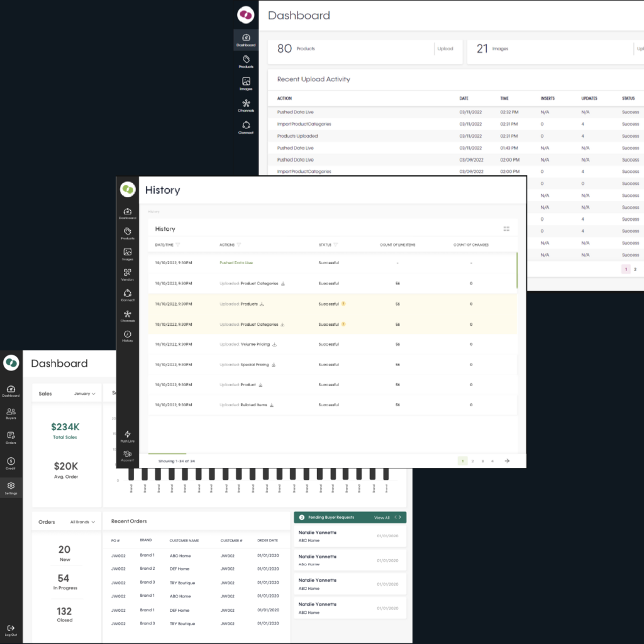Expand the All Brands orders dropdown
Image resolution: width=644 pixels, height=644 pixels.
point(84,522)
